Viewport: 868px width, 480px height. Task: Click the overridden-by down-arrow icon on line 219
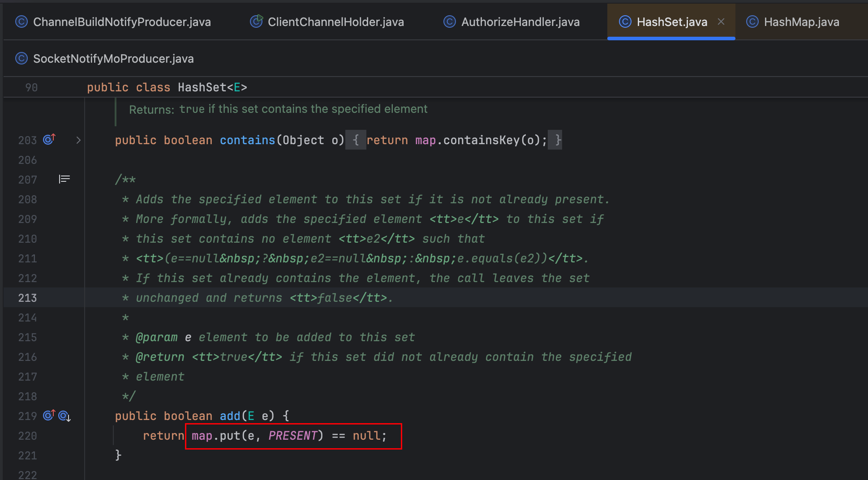pyautogui.click(x=65, y=416)
